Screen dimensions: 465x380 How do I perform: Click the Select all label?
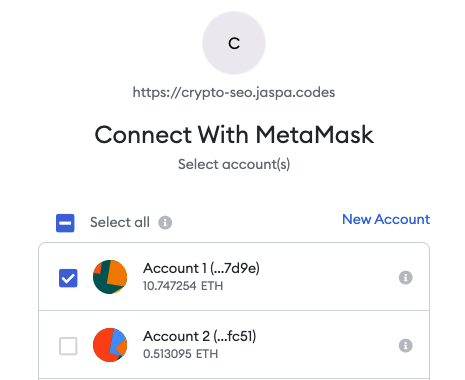(120, 222)
